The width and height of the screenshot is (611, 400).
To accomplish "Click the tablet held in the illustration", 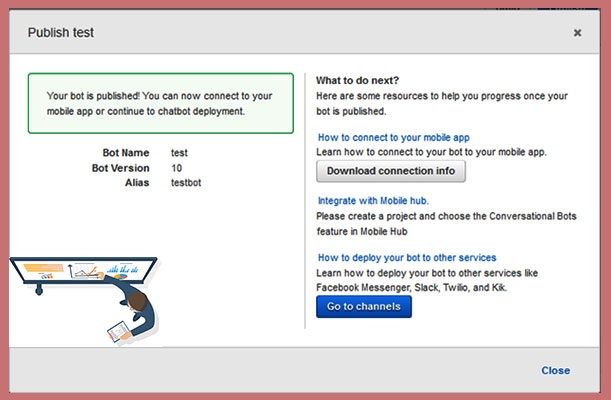I will click(x=119, y=329).
